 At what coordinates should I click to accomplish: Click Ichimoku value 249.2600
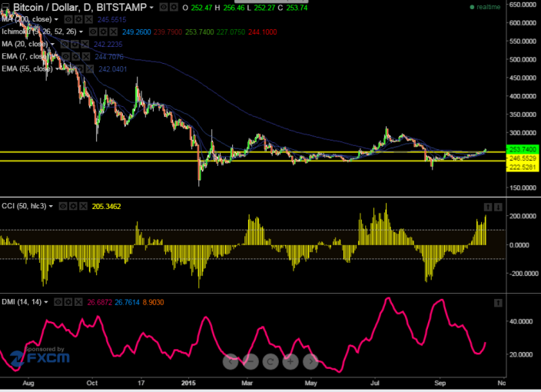[136, 32]
